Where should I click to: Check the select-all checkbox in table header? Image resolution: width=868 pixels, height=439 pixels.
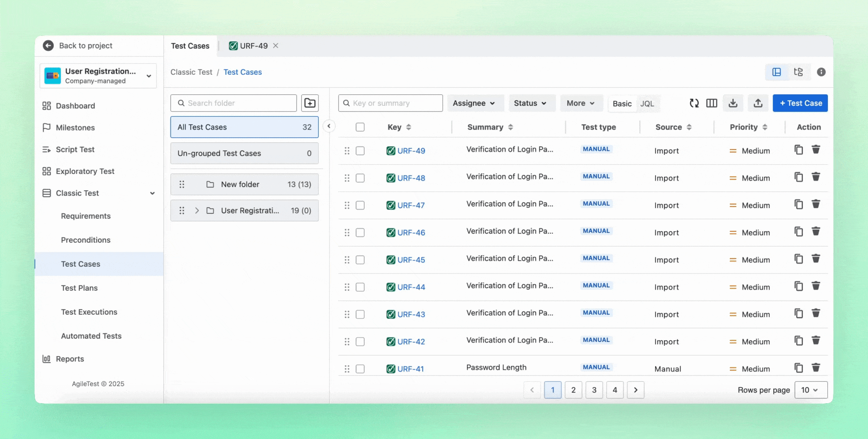click(x=360, y=127)
